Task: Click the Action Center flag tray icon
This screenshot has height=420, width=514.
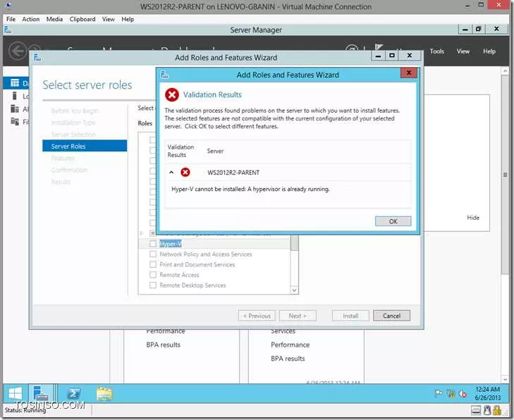Action: coord(439,393)
